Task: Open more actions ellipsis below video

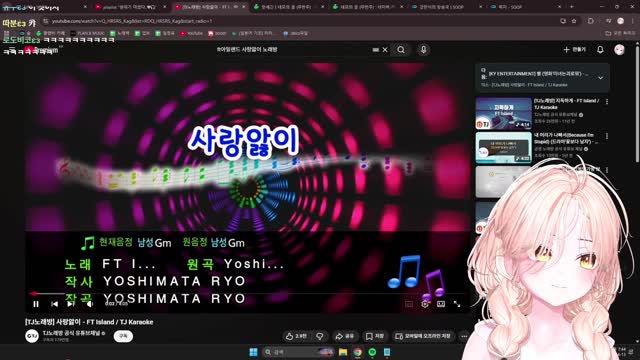Action: pos(464,336)
